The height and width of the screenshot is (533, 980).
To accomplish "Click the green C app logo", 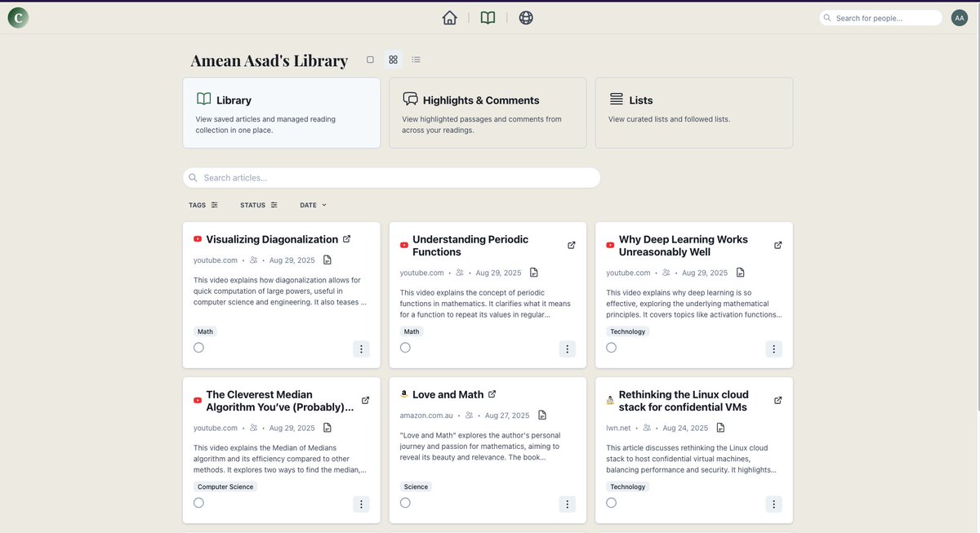I will [x=18, y=17].
